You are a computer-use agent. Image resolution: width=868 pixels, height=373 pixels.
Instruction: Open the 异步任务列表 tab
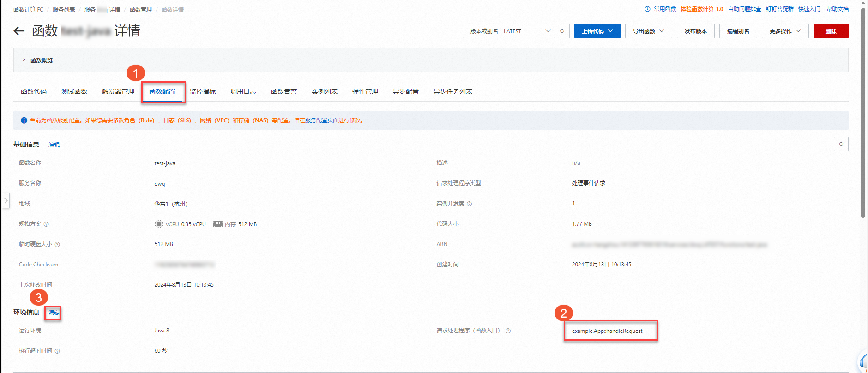tap(453, 91)
